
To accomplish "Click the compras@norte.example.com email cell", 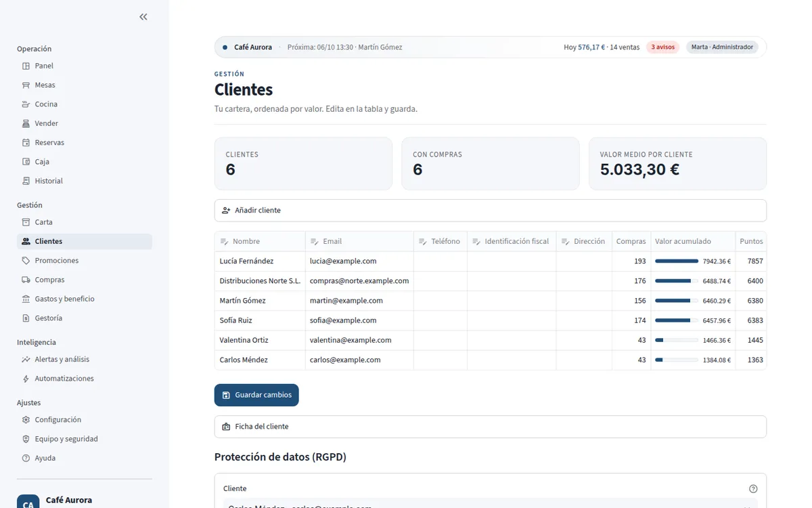I will tap(359, 281).
